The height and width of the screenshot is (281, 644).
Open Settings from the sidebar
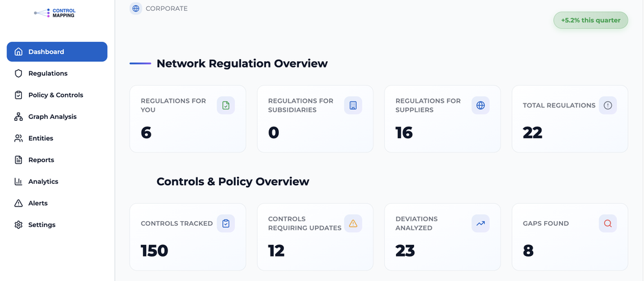click(x=42, y=225)
